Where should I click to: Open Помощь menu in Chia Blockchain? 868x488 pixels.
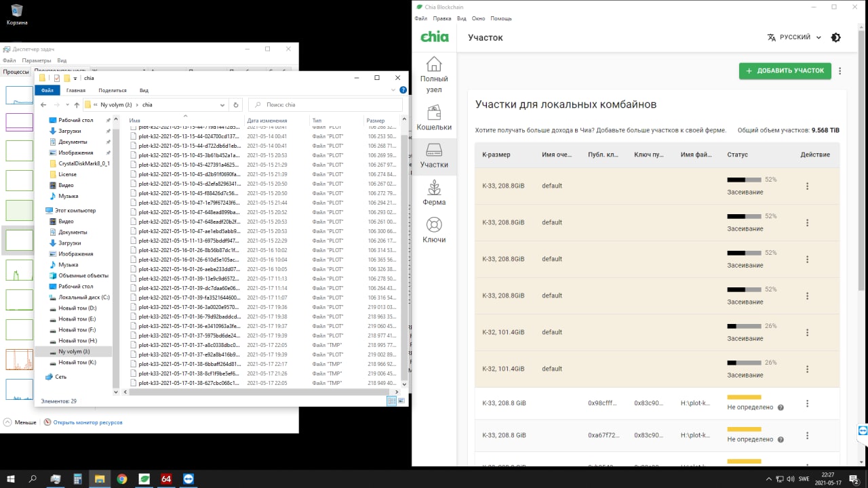[501, 18]
